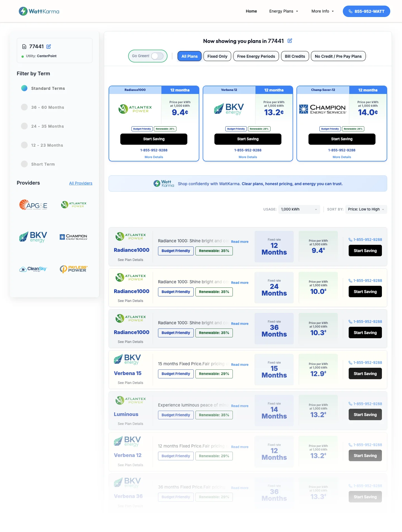The height and width of the screenshot is (532, 402).
Task: Expand See Plan Details for Verbena 15
Action: coord(130,383)
